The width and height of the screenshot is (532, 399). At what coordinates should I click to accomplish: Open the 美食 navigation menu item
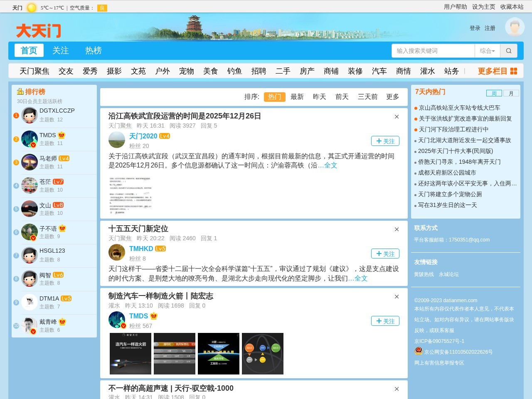[x=211, y=71]
